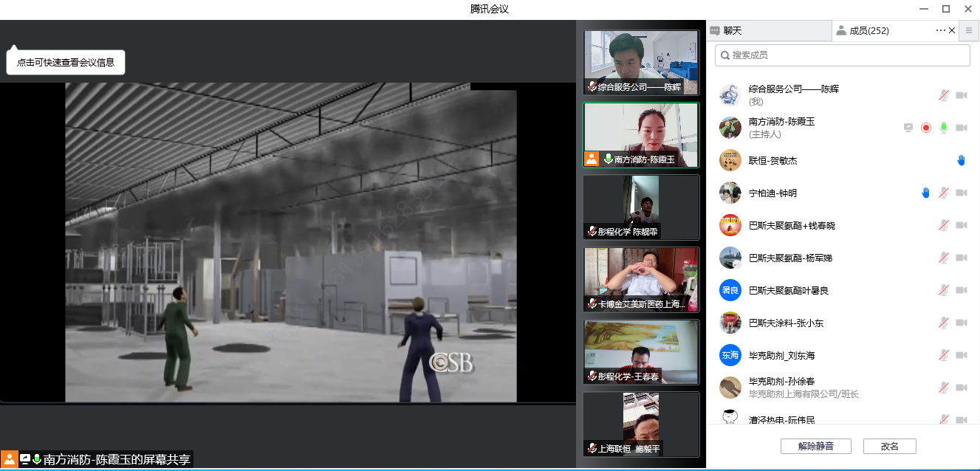Screen dimensions: 980x471
Task: Select video thumbnail of 彤程化学 陈靓率
Action: coord(641,207)
